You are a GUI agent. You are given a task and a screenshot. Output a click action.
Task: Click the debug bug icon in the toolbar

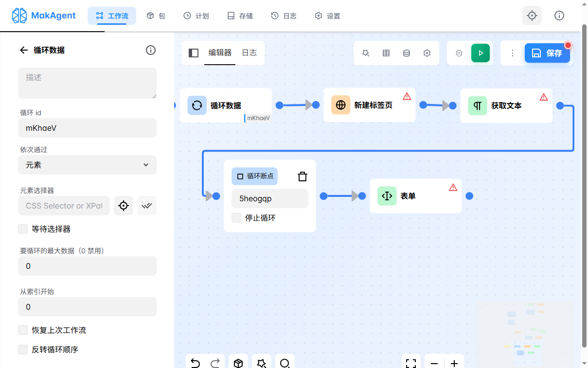(459, 53)
